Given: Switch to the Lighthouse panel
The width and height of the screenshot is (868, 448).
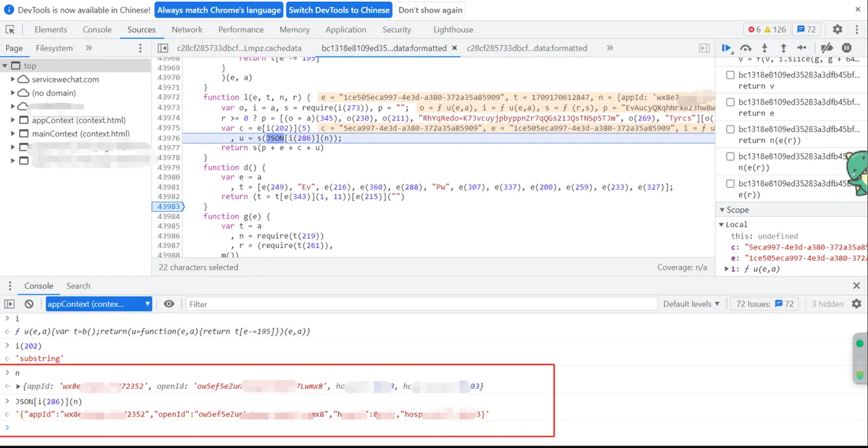Looking at the screenshot, I should coord(453,29).
